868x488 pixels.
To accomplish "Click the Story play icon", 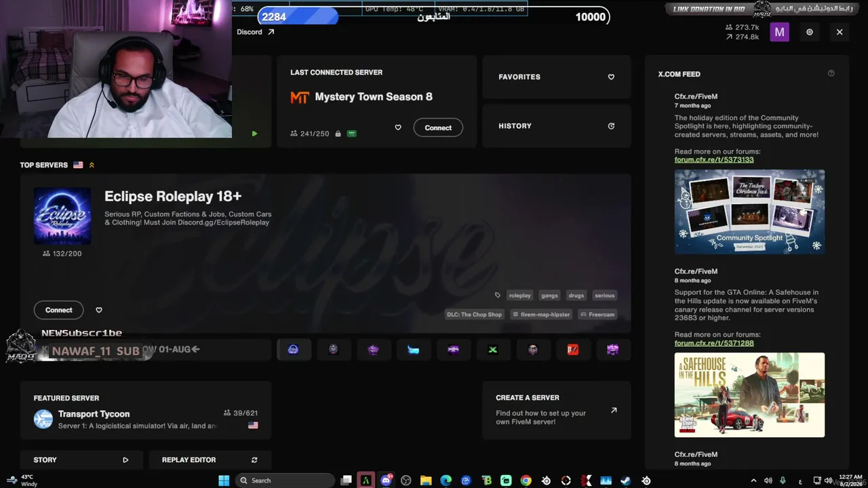I will pos(125,460).
